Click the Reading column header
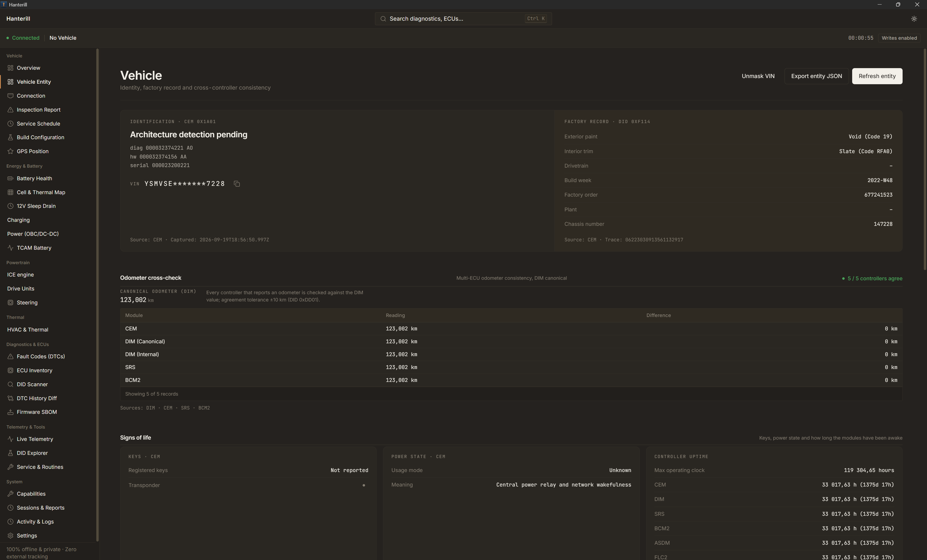This screenshot has height=560, width=927. click(395, 316)
